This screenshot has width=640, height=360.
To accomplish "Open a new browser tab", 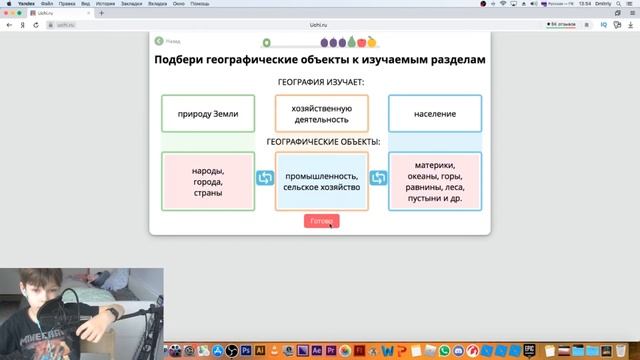I will (x=101, y=13).
